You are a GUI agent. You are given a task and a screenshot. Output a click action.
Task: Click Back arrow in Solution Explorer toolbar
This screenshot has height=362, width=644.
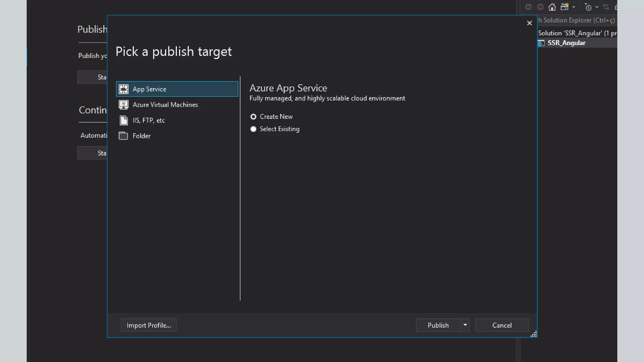click(x=528, y=7)
